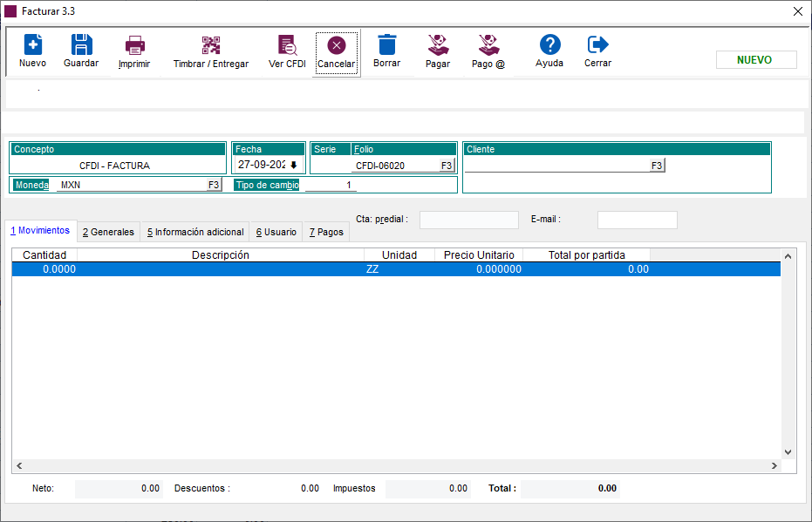Click the E-mail input box
This screenshot has width=812, height=522.
637,220
